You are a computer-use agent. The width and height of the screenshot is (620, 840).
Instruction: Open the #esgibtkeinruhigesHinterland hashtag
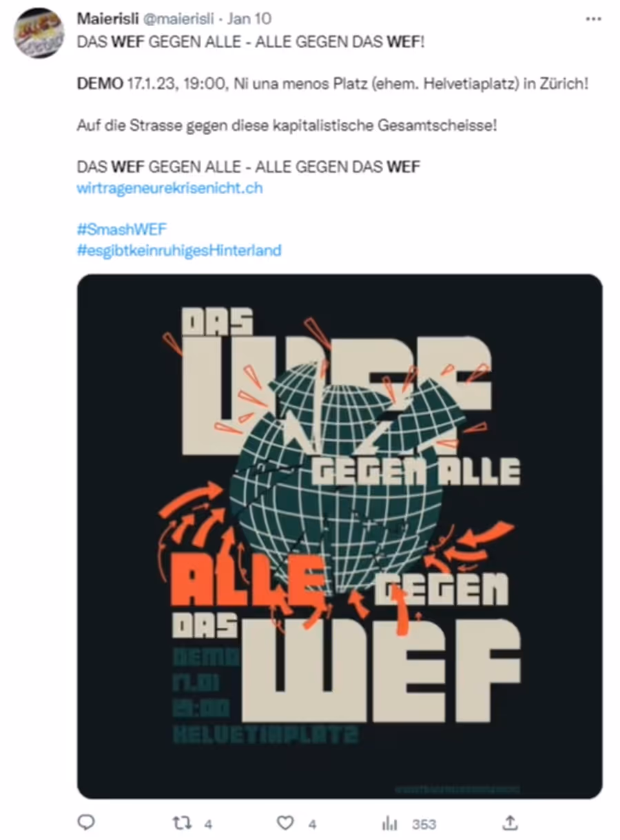pyautogui.click(x=179, y=250)
